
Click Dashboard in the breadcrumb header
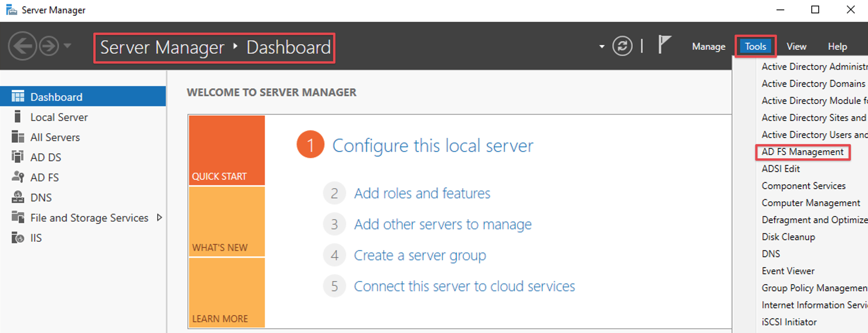pyautogui.click(x=288, y=48)
